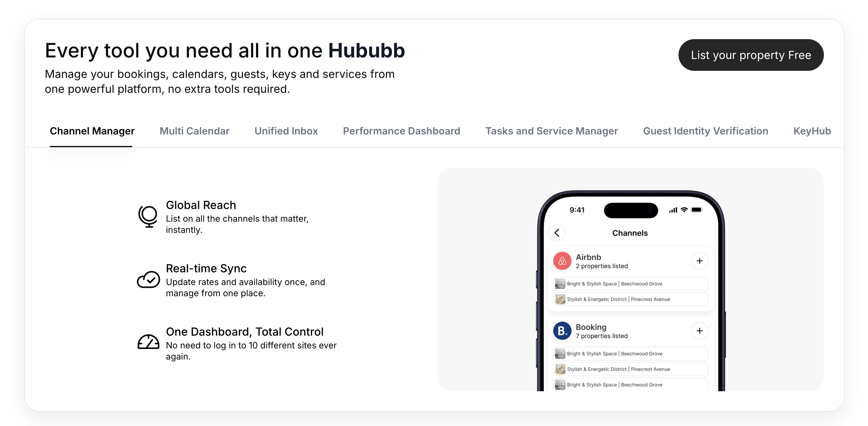Click the red Airbnb logo icon
The image size is (868, 426).
click(562, 261)
